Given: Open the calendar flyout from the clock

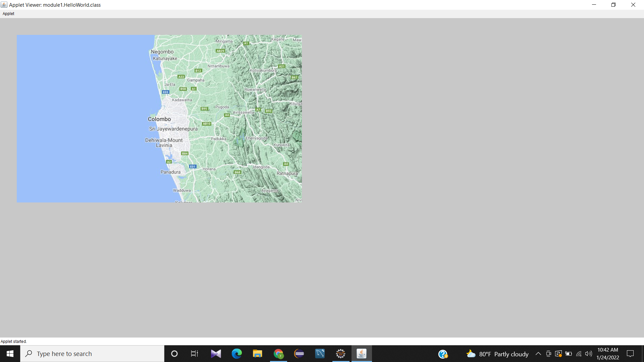Looking at the screenshot, I should [x=607, y=354].
